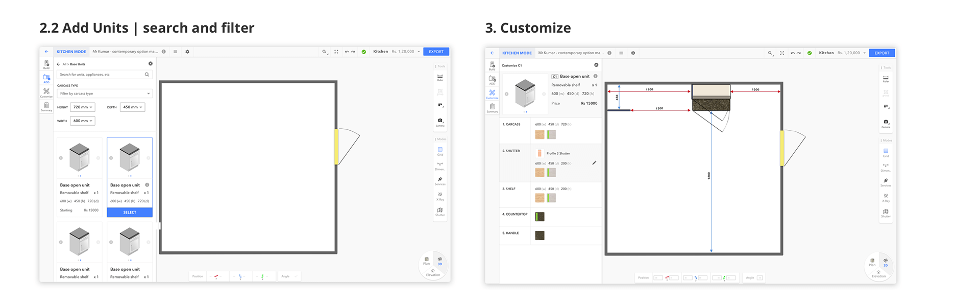980x305 pixels.
Task: Switch to Elevation view in the Customize window
Action: point(878,274)
